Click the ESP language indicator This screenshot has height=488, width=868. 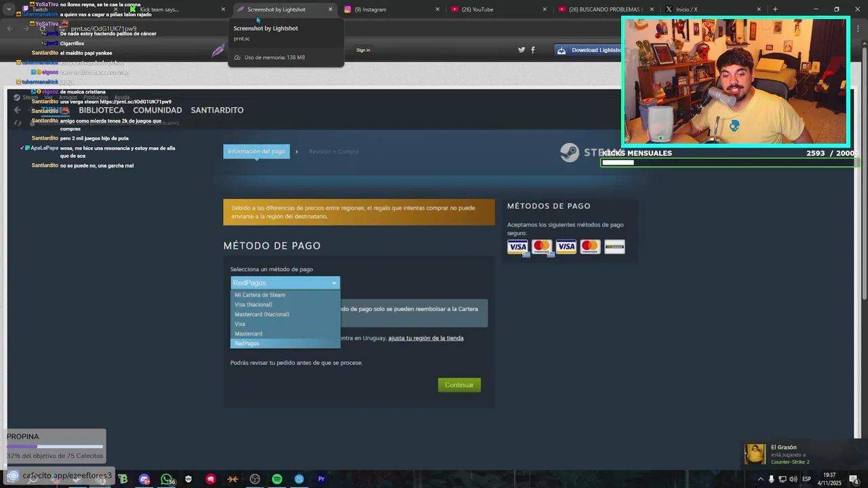pyautogui.click(x=807, y=479)
